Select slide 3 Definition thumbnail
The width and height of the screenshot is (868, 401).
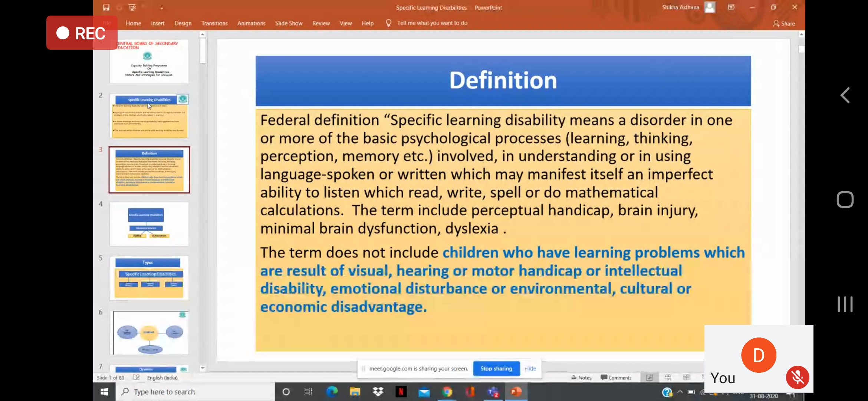[149, 170]
